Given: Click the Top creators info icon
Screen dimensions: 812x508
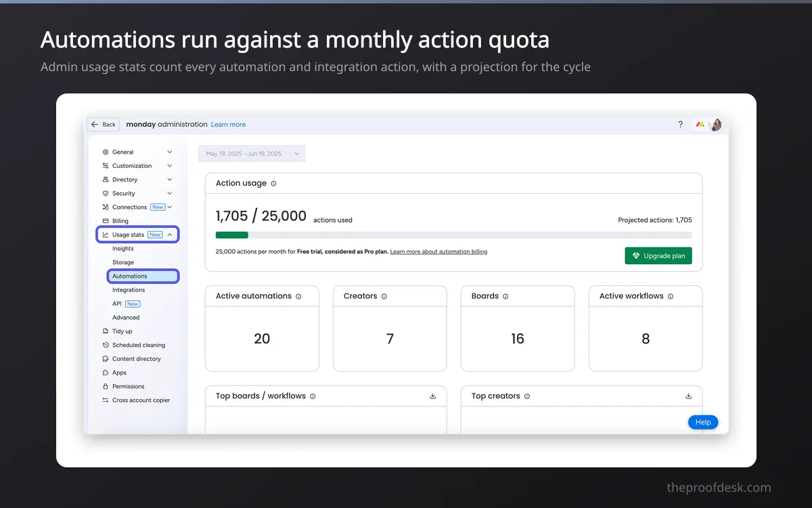Looking at the screenshot, I should click(527, 396).
